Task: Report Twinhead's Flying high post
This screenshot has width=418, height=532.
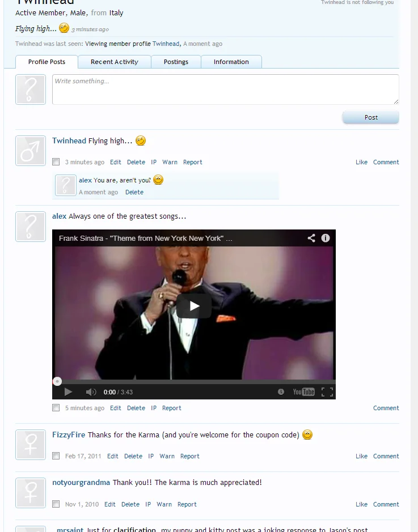Action: [x=192, y=162]
